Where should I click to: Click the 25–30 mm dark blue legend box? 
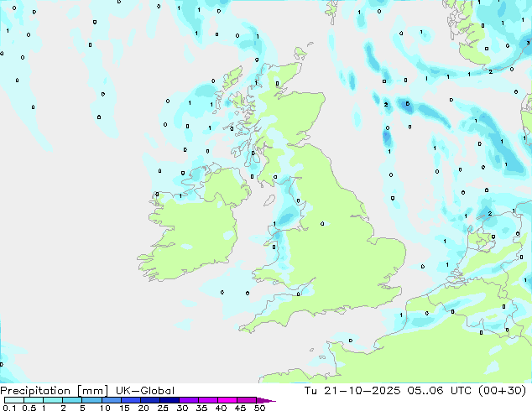click(x=170, y=400)
